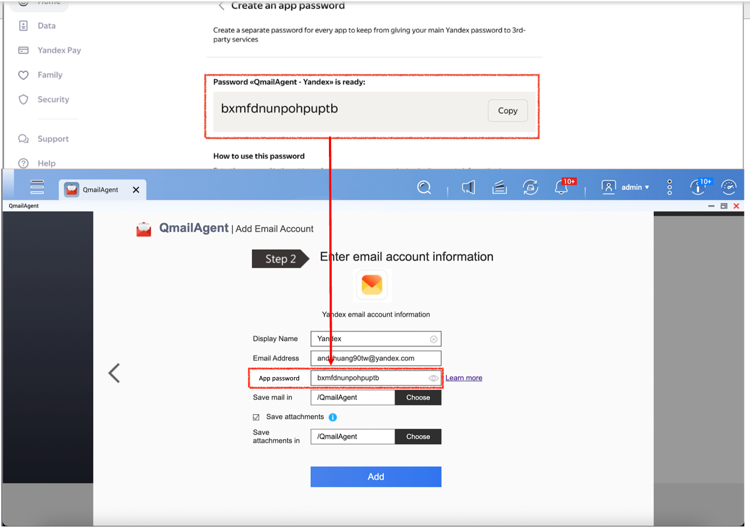Open the dashboard gauge icon
Screen dimensions: 750x529
tap(729, 187)
